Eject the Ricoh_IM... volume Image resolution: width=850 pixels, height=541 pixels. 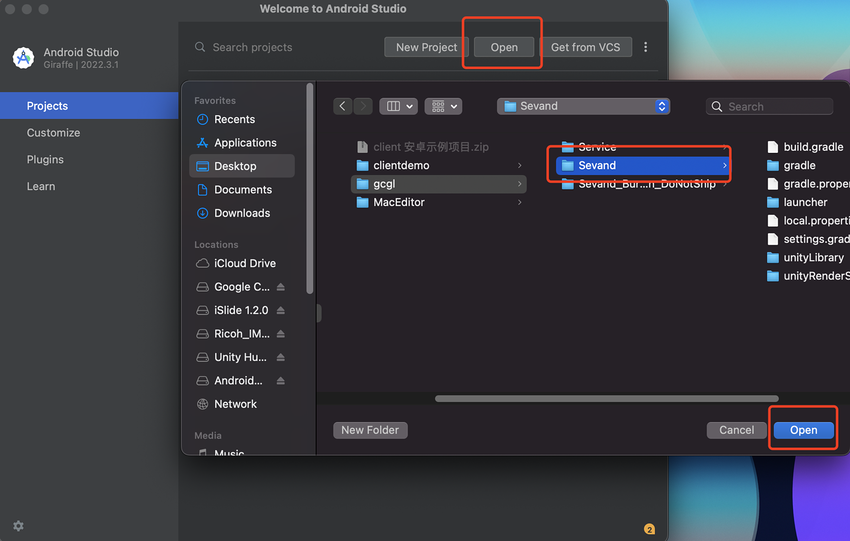pyautogui.click(x=281, y=334)
